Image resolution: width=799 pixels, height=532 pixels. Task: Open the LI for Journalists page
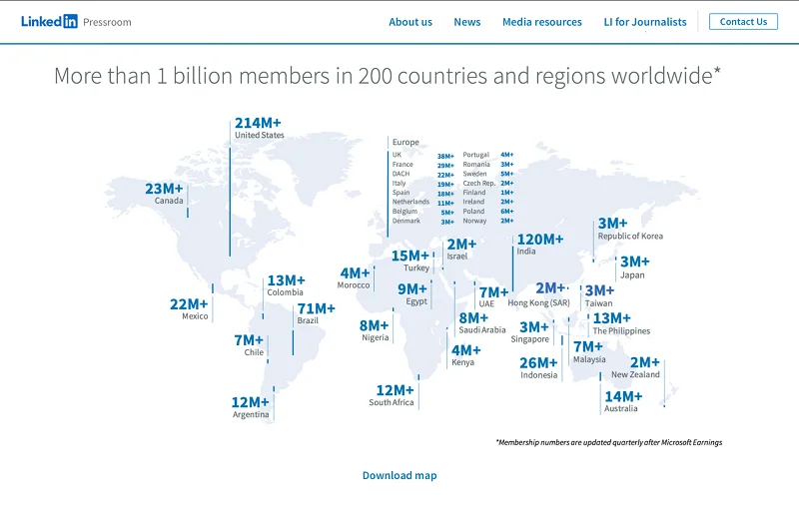click(645, 22)
